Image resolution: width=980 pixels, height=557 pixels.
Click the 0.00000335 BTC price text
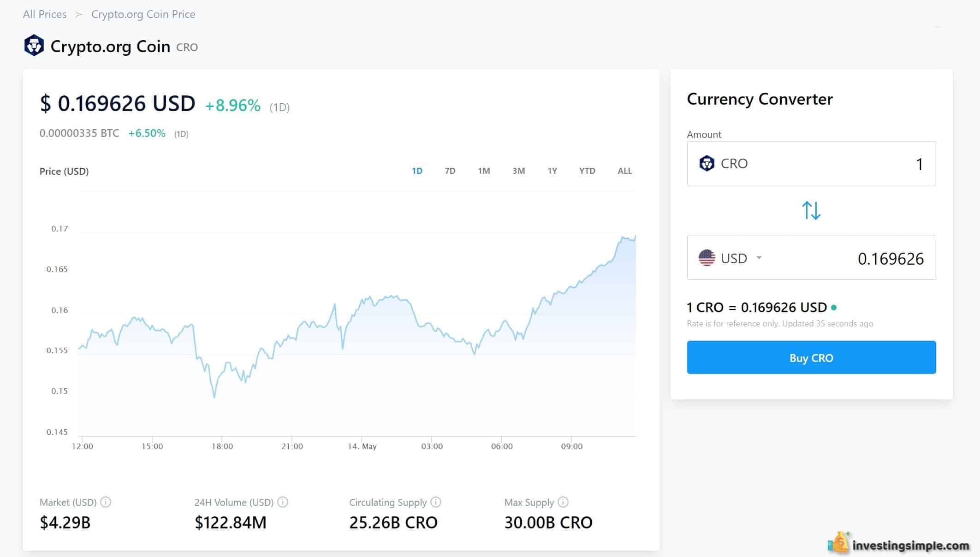[x=79, y=133]
